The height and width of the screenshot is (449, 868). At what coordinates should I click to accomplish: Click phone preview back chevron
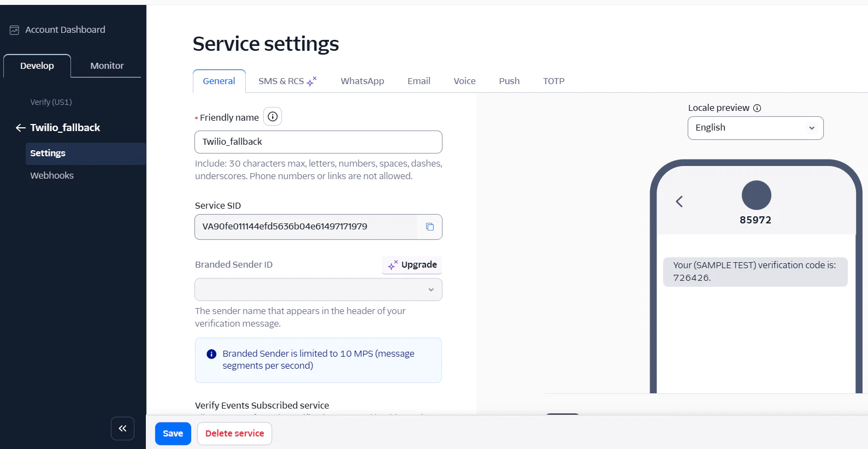click(679, 202)
